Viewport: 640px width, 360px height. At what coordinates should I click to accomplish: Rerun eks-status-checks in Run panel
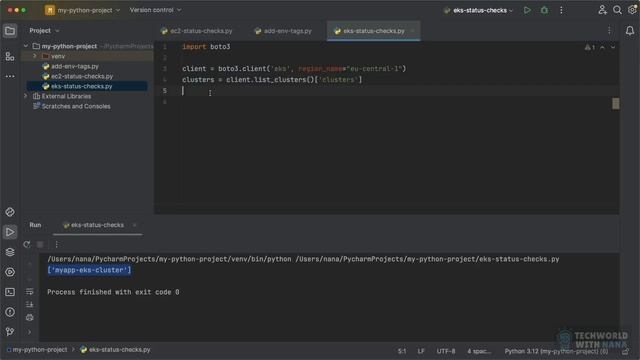pos(27,244)
